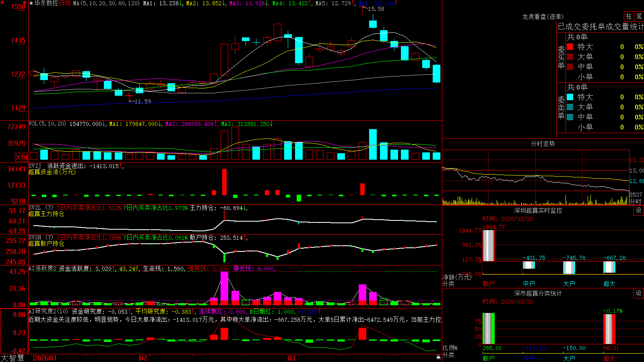Select the VOL(5,10,20) indicator label
644x362 pixels.
tap(47, 124)
